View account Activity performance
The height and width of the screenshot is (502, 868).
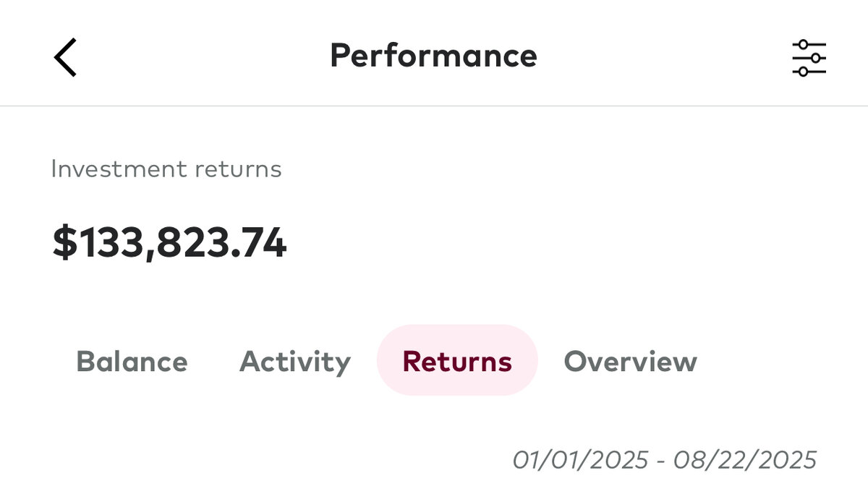294,361
